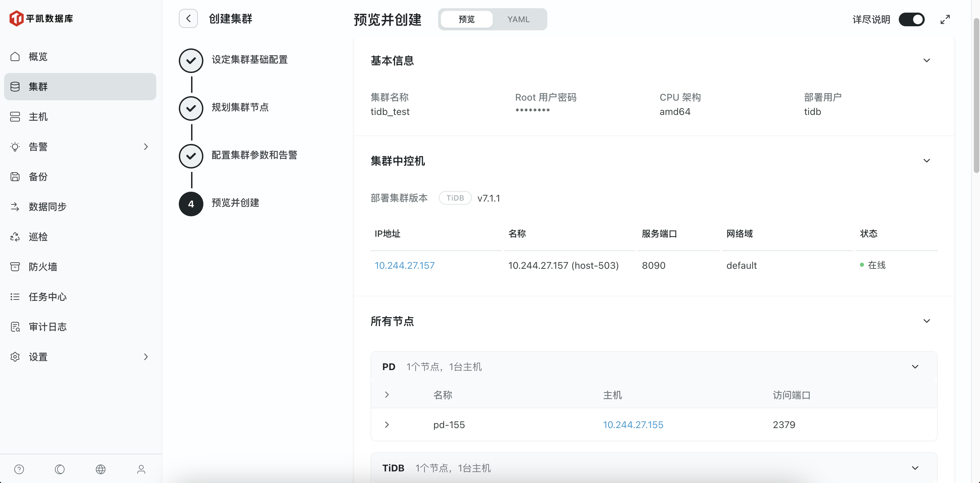The height and width of the screenshot is (483, 980).
Task: Collapse the 基本信息 section
Action: tap(926, 60)
